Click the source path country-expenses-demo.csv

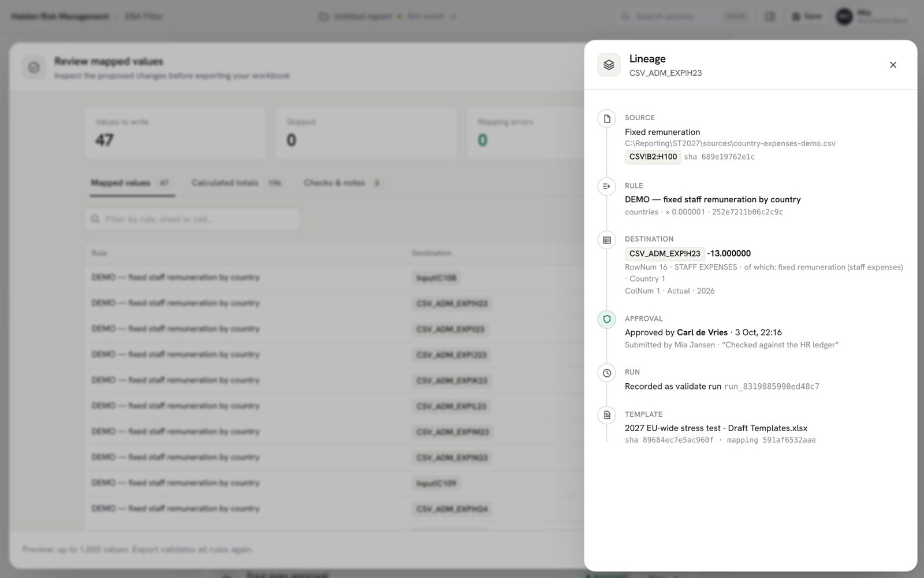[x=730, y=143]
